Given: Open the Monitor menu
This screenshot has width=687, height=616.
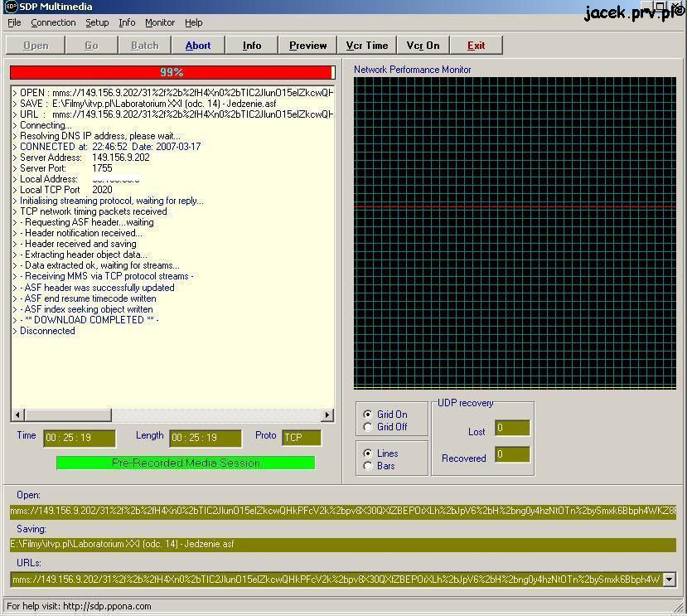Looking at the screenshot, I should click(x=159, y=22).
